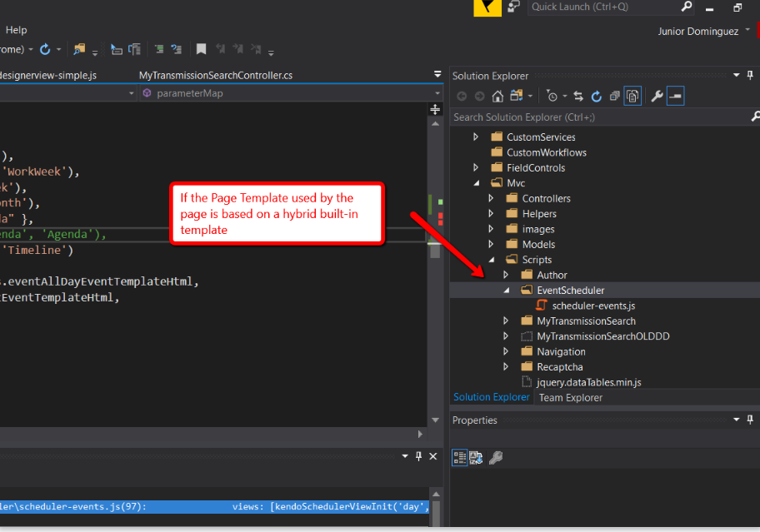Toggle a bookmark on the current line
This screenshot has width=760, height=532.
pos(201,49)
